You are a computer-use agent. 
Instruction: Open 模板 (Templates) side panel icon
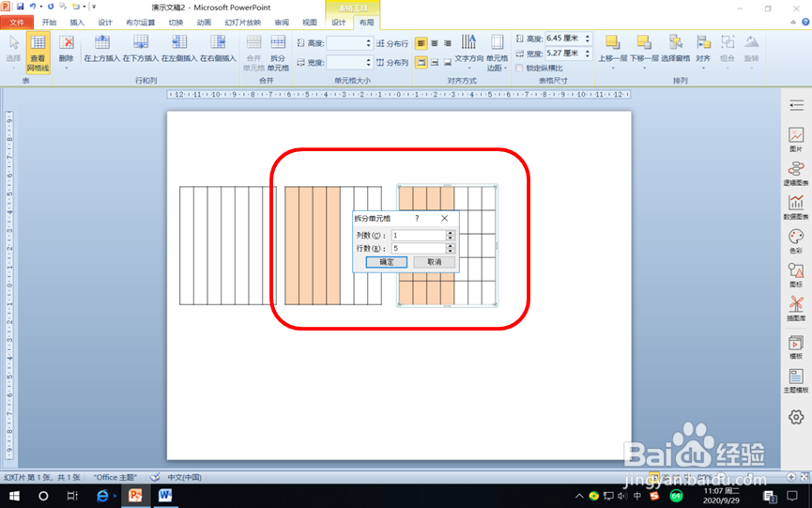point(796,346)
